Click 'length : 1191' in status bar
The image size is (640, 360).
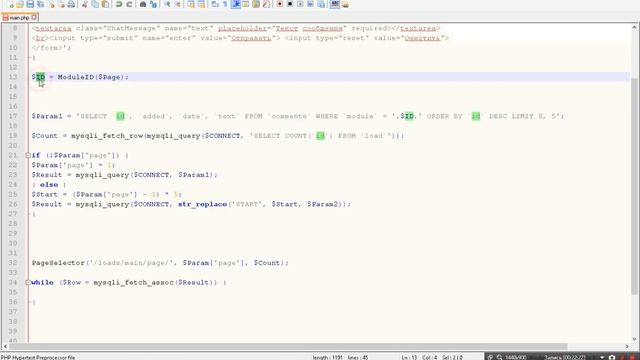coord(327,357)
